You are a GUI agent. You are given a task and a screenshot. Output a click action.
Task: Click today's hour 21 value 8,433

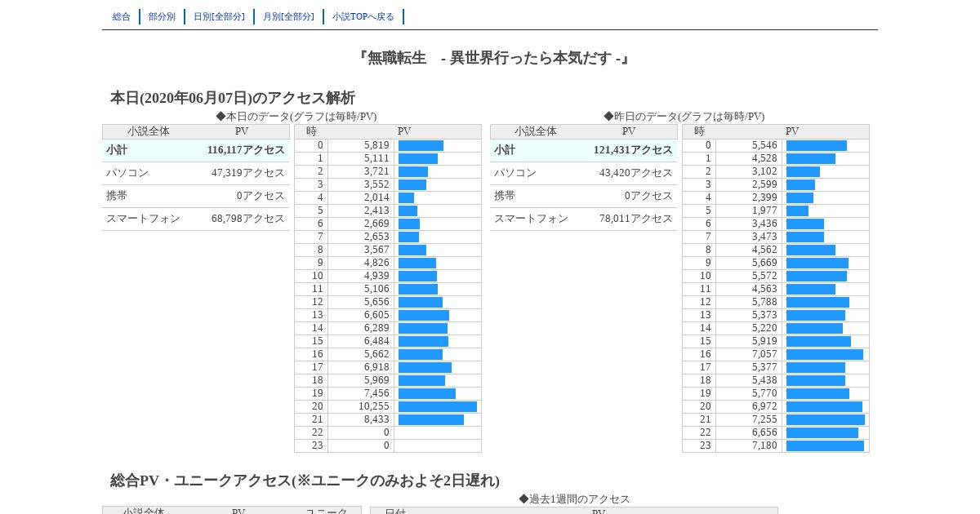point(376,419)
